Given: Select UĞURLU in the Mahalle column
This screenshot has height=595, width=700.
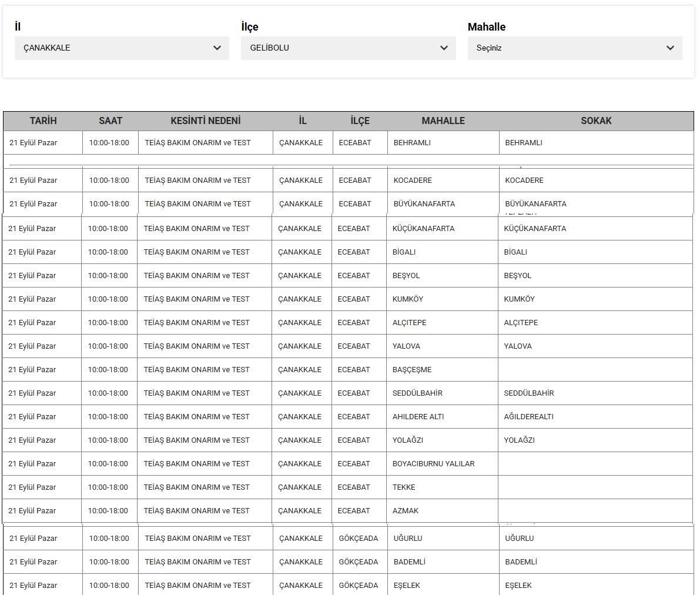Looking at the screenshot, I should click(x=407, y=539).
